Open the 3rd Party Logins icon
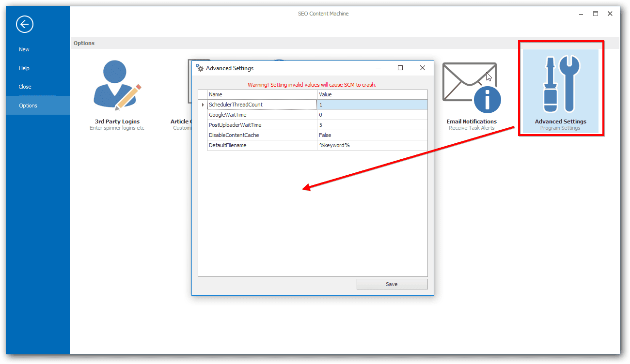630x364 pixels. point(117,85)
